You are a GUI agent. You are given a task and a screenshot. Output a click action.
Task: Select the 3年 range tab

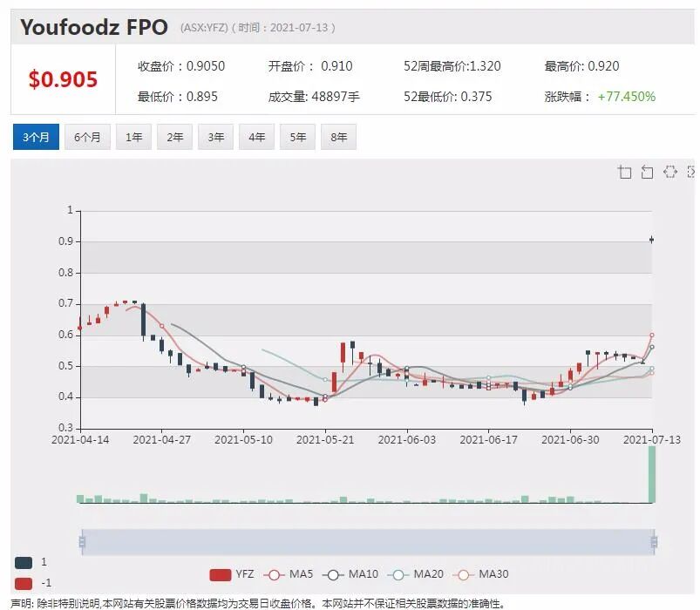coord(216,137)
